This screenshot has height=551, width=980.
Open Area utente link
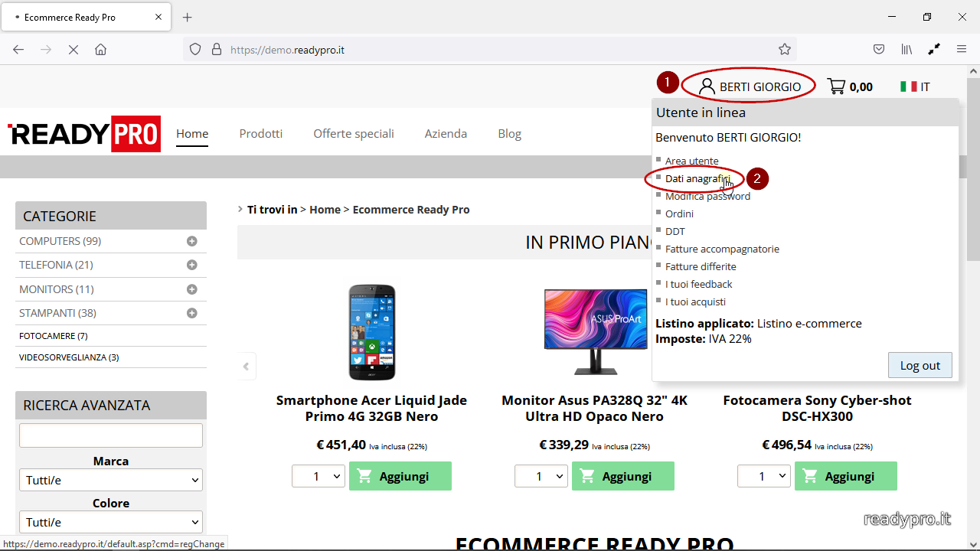pyautogui.click(x=692, y=161)
